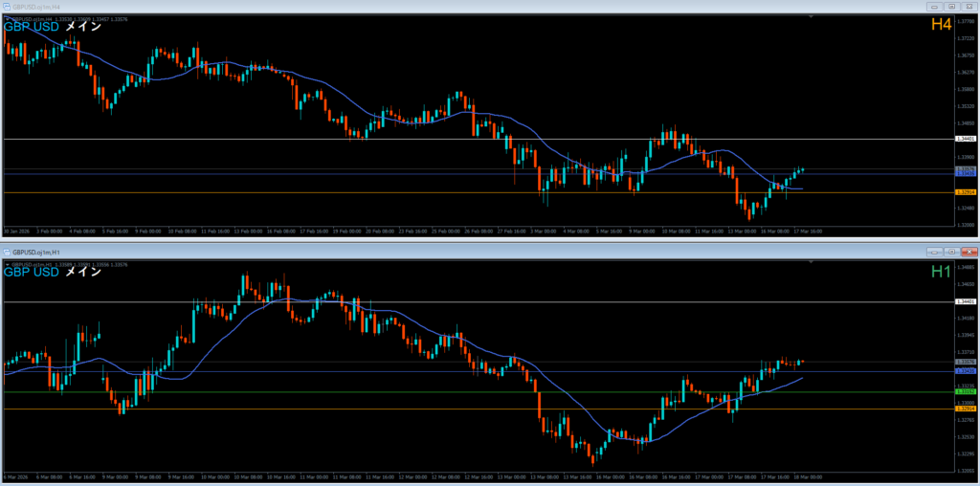Restore the GBPUSD H4 chart window size
980x486 pixels.
coord(951,7)
